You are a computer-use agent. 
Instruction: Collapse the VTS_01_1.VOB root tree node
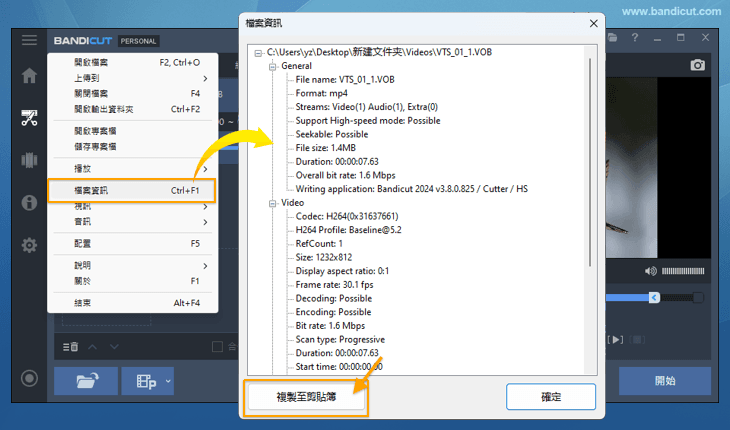(258, 53)
